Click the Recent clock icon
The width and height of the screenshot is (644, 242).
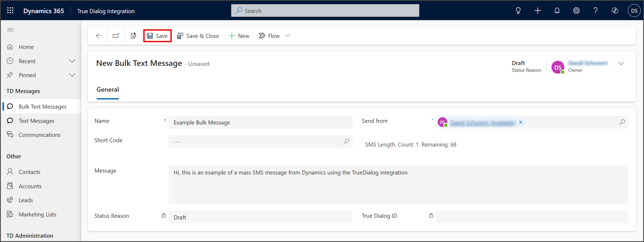[x=10, y=61]
